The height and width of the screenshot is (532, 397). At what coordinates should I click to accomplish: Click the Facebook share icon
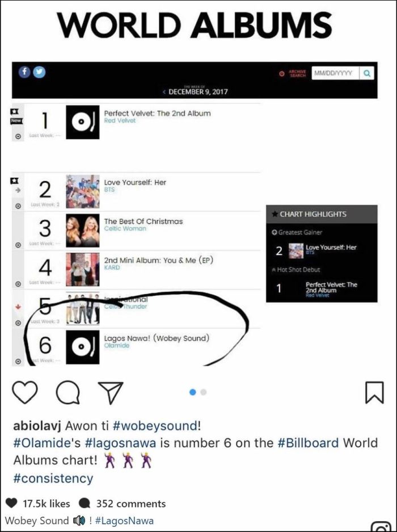(x=25, y=72)
